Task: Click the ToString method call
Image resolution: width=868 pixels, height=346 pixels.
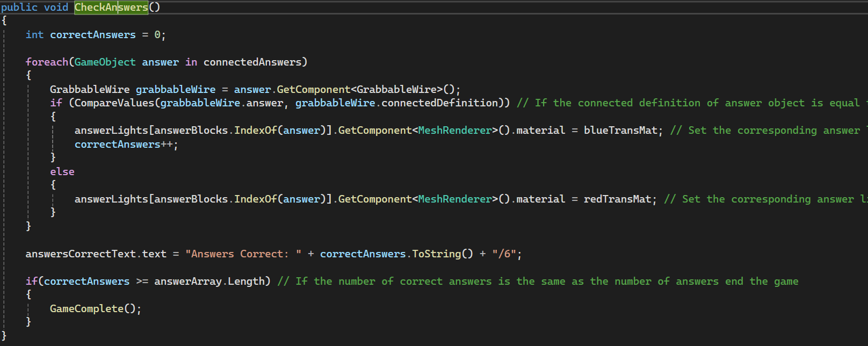Action: pos(436,254)
